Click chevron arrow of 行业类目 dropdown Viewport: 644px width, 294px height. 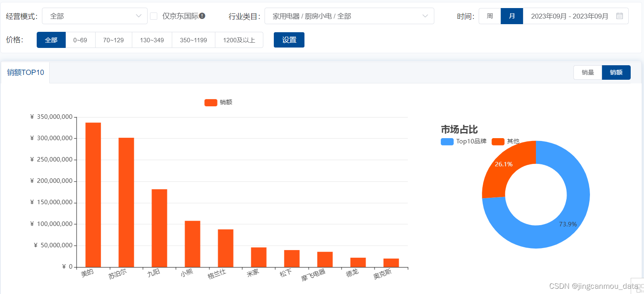(425, 16)
